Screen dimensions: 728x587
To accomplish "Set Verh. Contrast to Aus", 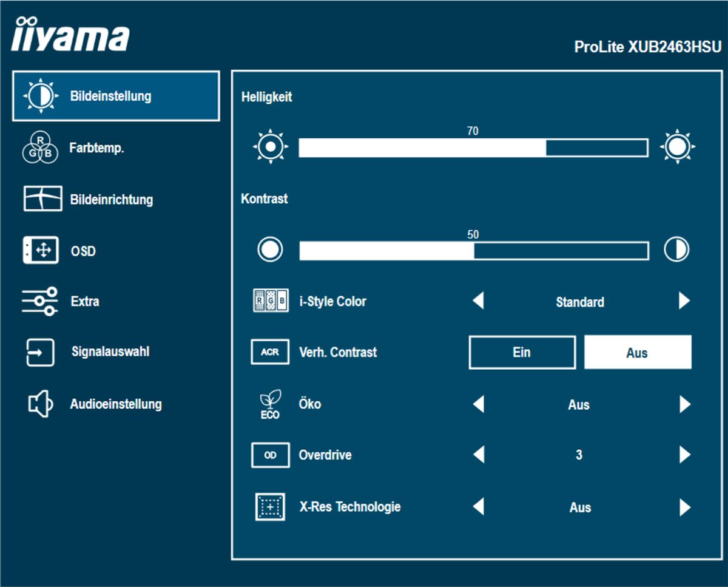I will pyautogui.click(x=638, y=353).
